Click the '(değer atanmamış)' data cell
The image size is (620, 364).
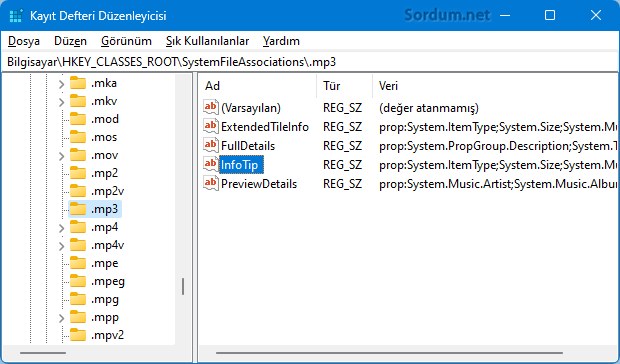click(x=429, y=108)
